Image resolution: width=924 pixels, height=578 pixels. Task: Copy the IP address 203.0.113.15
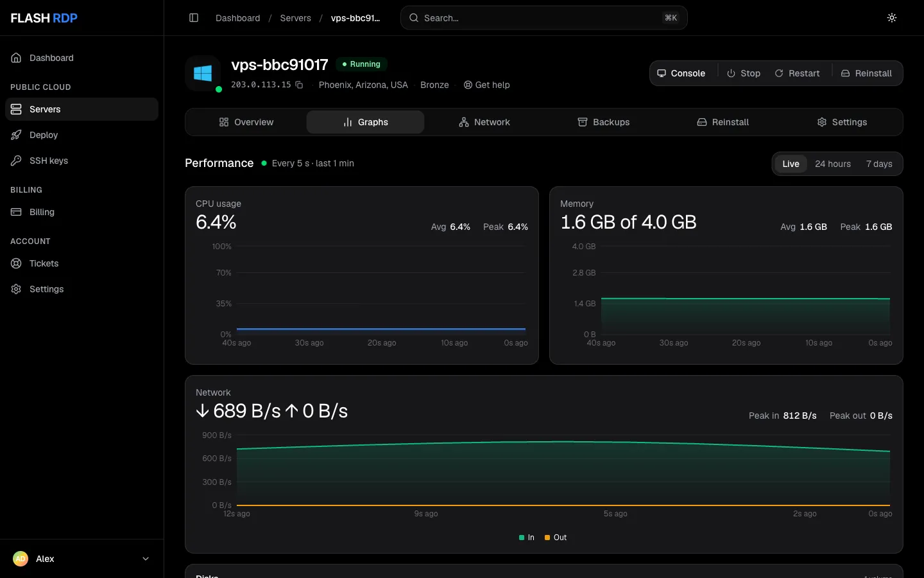[299, 85]
